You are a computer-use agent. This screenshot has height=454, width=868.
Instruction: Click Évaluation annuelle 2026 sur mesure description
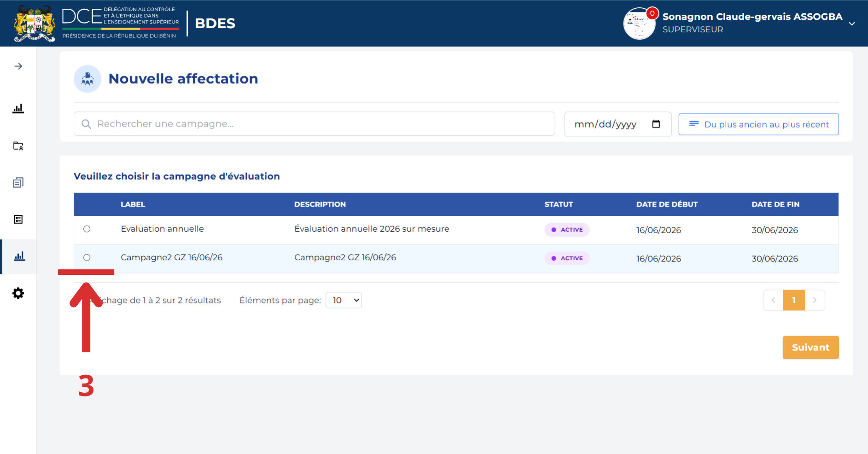coord(372,229)
